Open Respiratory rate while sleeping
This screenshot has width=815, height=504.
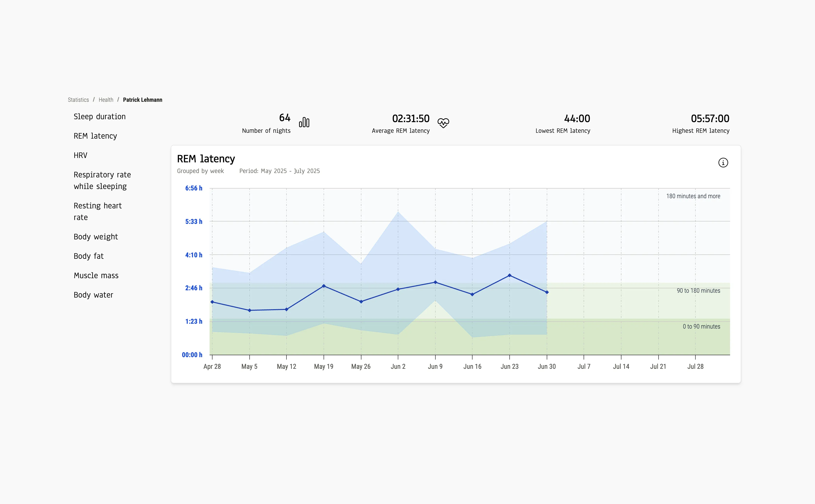102,180
